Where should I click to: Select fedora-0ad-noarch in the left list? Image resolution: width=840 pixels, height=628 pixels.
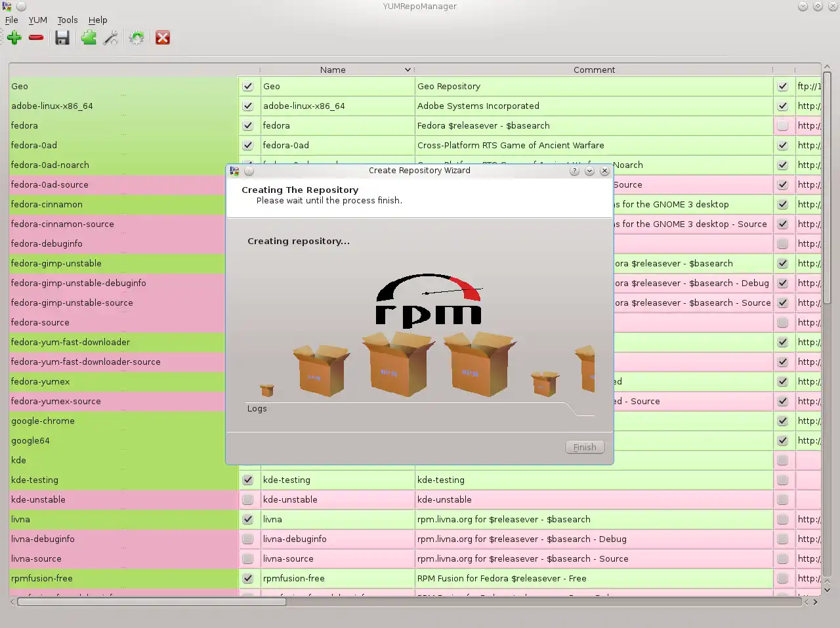pyautogui.click(x=123, y=165)
